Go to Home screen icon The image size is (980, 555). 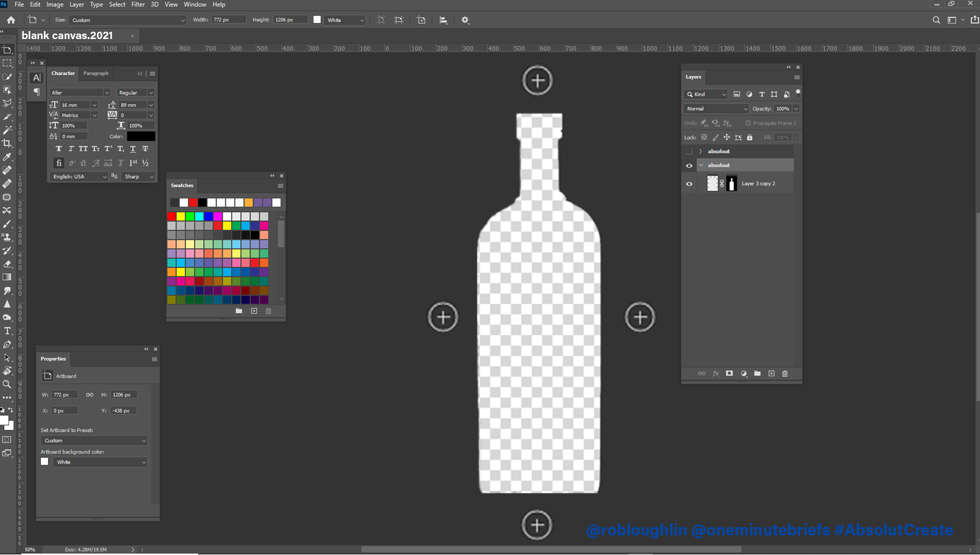(11, 20)
